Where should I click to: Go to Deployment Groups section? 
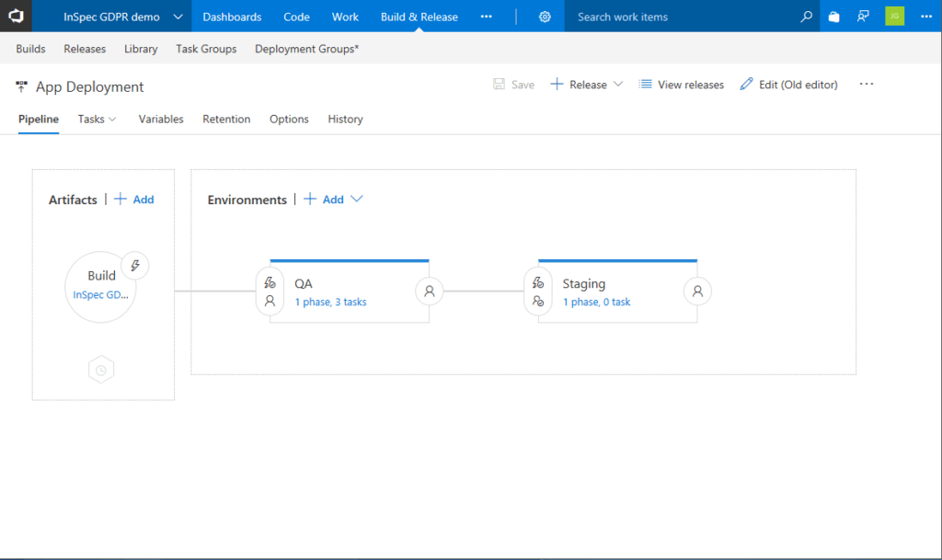(306, 49)
